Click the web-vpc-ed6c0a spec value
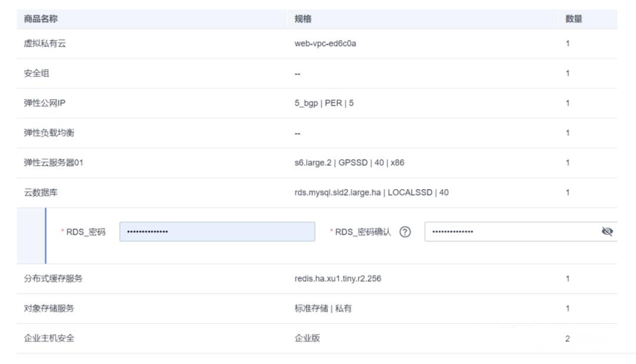The width and height of the screenshot is (636, 364). pos(325,44)
